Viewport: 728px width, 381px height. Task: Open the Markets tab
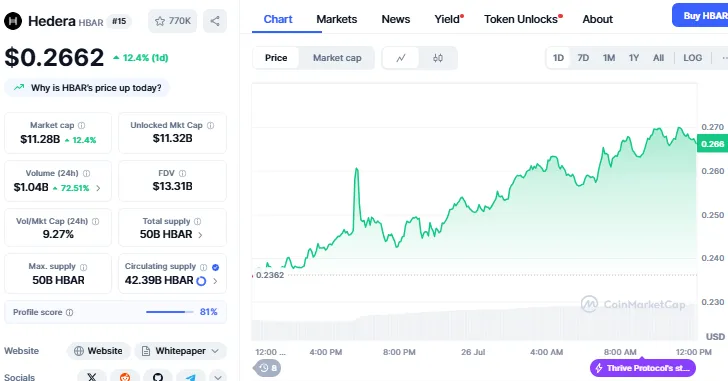pos(337,19)
